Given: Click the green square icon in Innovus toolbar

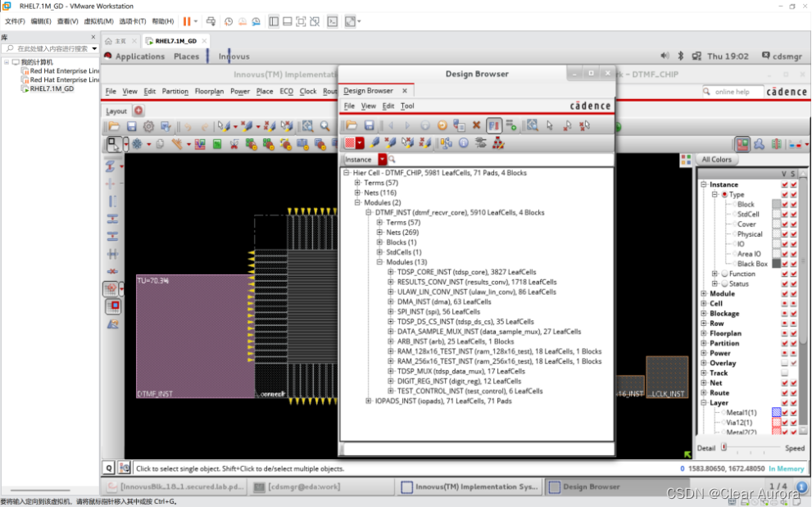Looking at the screenshot, I should click(x=217, y=144).
